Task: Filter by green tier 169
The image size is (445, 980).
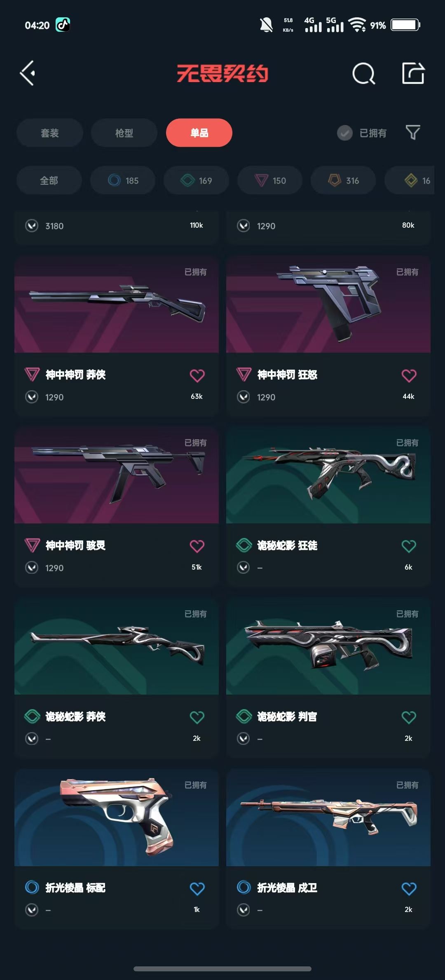Action: 196,180
